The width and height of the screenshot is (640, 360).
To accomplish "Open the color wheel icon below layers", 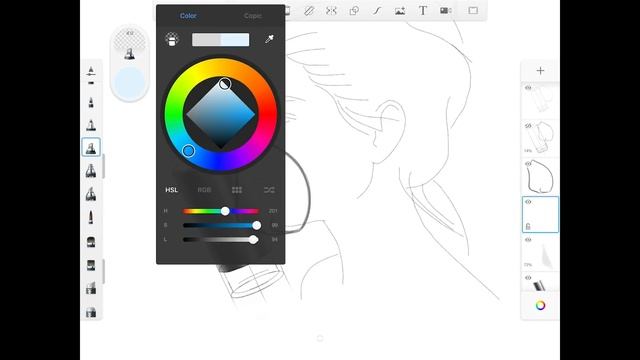I will 540,305.
